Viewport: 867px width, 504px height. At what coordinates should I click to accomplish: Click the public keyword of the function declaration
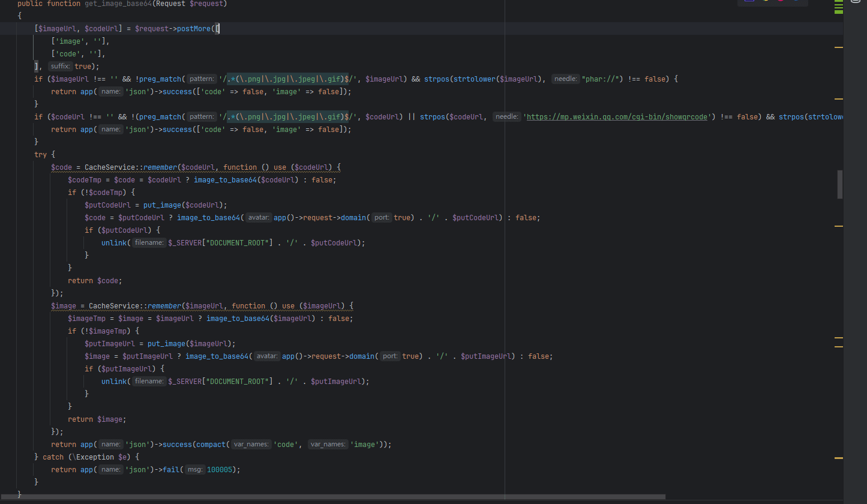[x=30, y=4]
